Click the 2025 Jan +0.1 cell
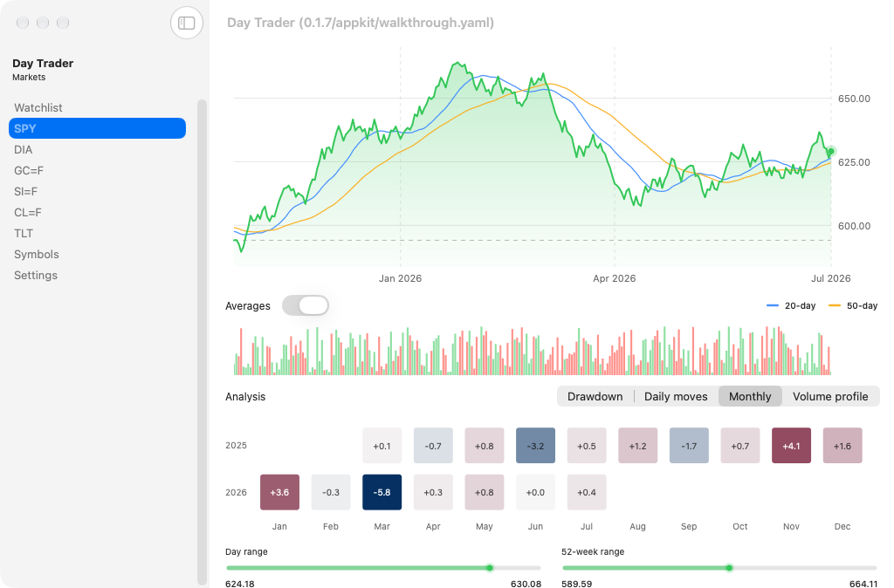894x588 pixels. [382, 446]
